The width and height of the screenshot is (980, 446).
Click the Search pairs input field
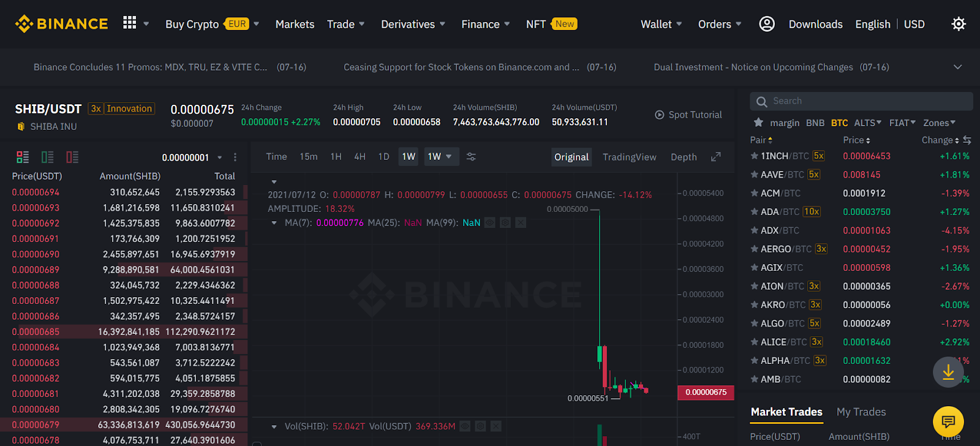862,101
